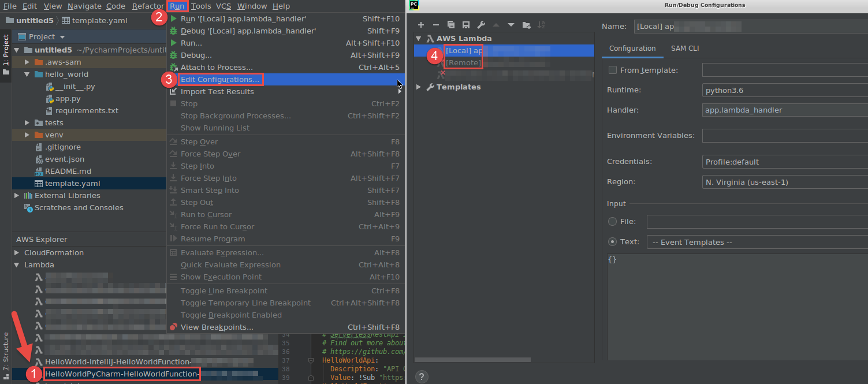
Task: Edit configuration templates with the wrench icon
Action: 480,25
